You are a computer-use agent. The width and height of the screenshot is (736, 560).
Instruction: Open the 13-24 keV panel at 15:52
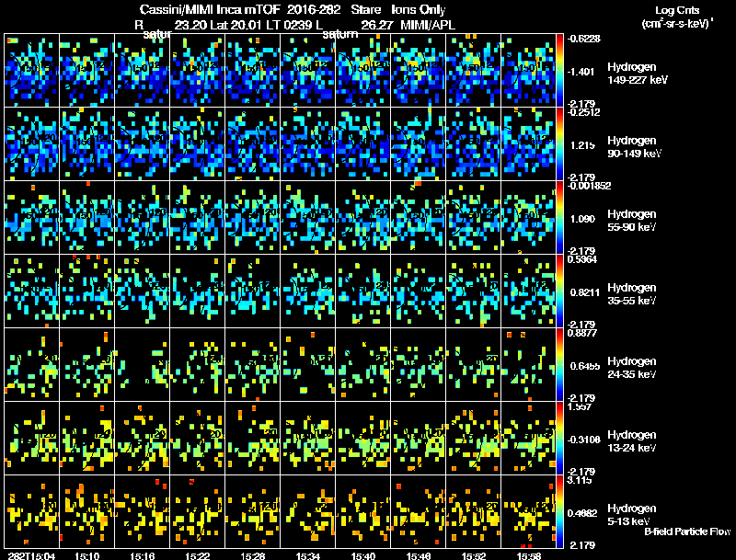point(474,439)
